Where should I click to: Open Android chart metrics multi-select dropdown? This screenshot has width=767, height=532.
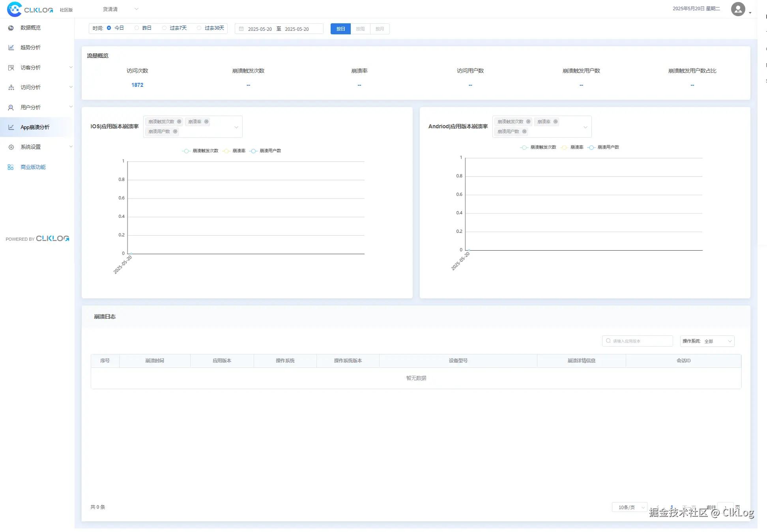(x=586, y=127)
